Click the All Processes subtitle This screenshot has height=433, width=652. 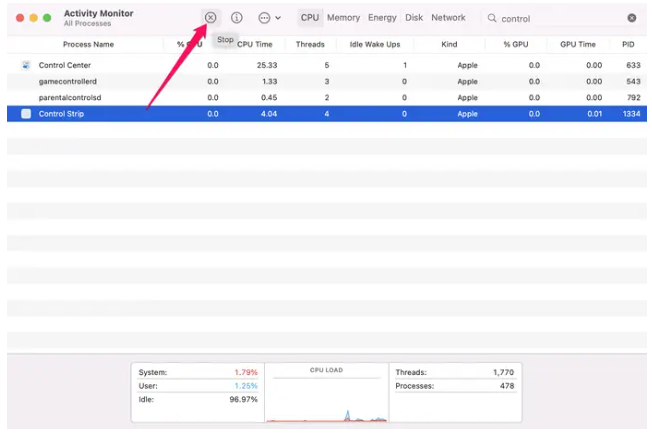[x=87, y=23]
